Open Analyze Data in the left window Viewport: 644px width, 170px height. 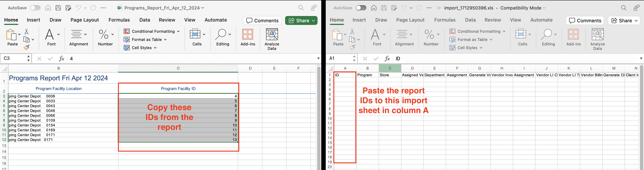272,39
